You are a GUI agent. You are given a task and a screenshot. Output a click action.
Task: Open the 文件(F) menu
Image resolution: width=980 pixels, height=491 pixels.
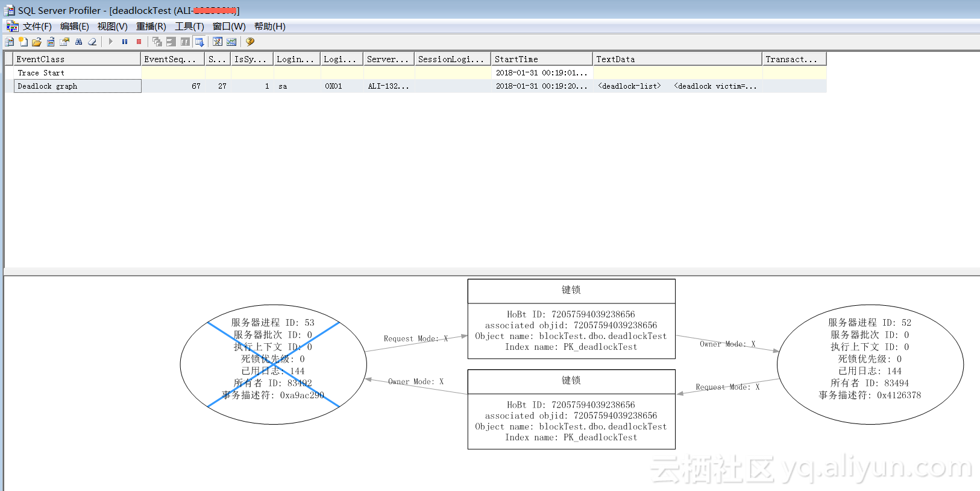(37, 27)
